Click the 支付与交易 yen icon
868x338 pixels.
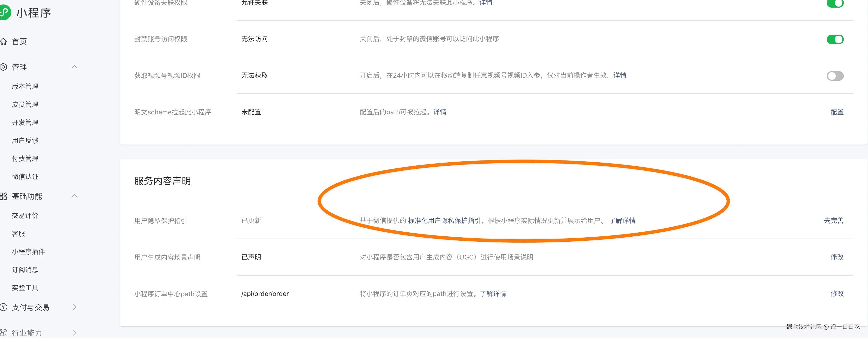(4, 307)
